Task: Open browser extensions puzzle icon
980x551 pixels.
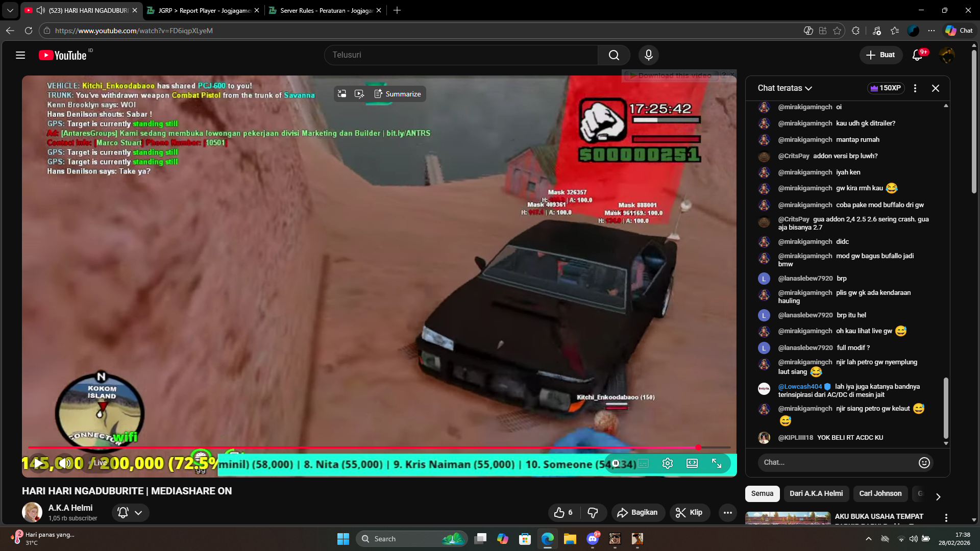Action: pos(856,31)
